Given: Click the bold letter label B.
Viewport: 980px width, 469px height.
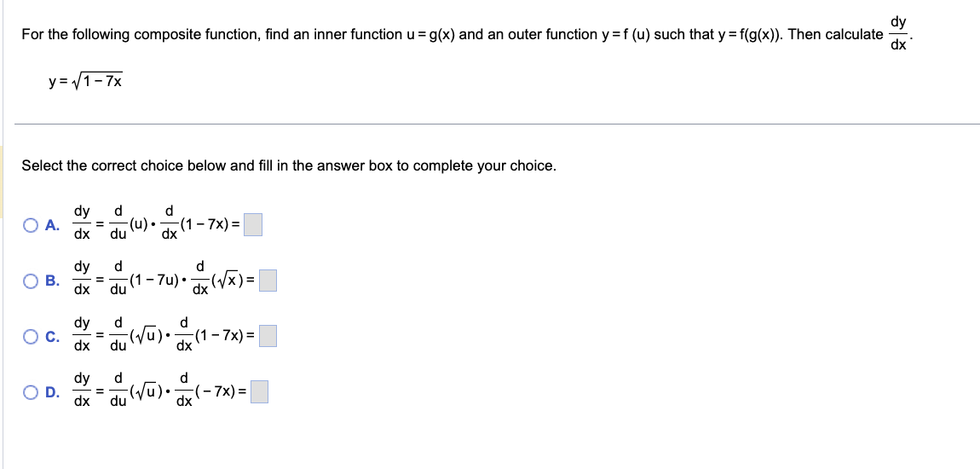Looking at the screenshot, I should 53,281.
